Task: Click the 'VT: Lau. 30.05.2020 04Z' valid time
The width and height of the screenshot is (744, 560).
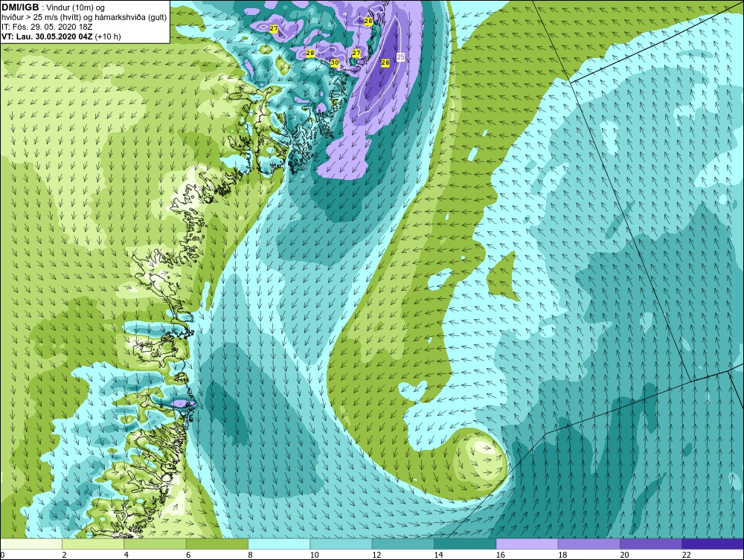Action: [x=47, y=36]
